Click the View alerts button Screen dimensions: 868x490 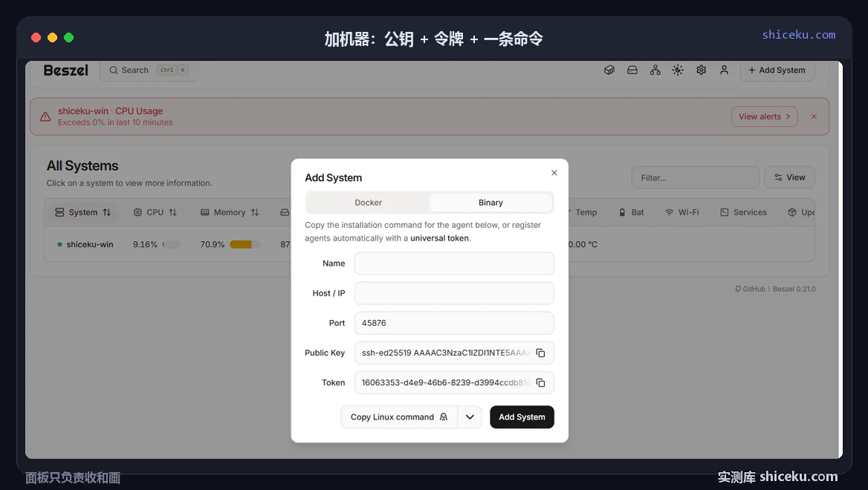[764, 117]
